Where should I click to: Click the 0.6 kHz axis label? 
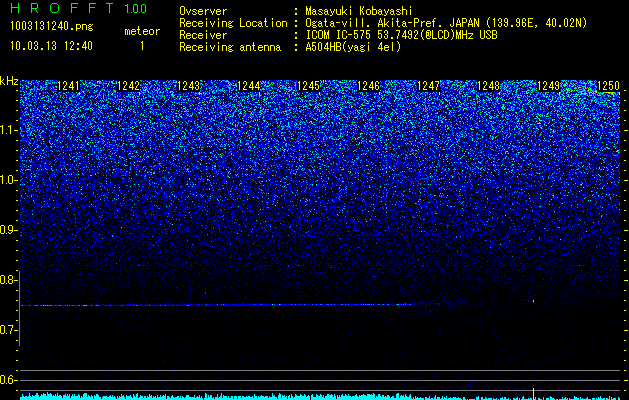click(x=8, y=380)
